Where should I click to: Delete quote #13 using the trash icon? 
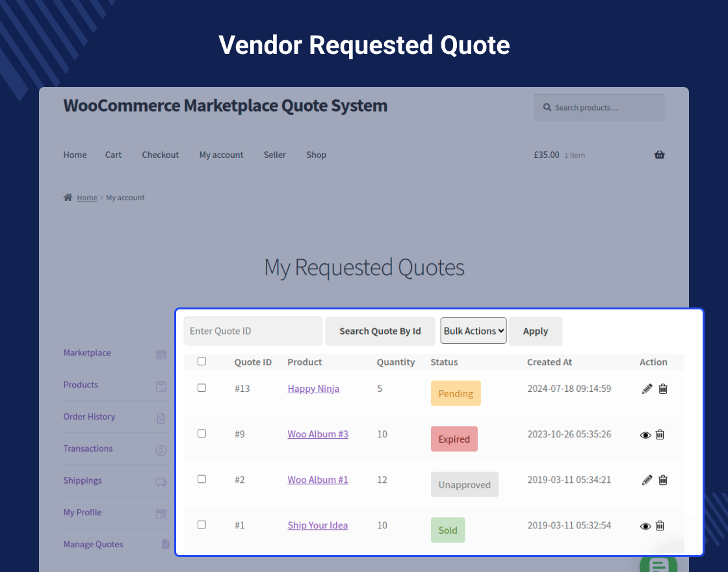pyautogui.click(x=663, y=389)
